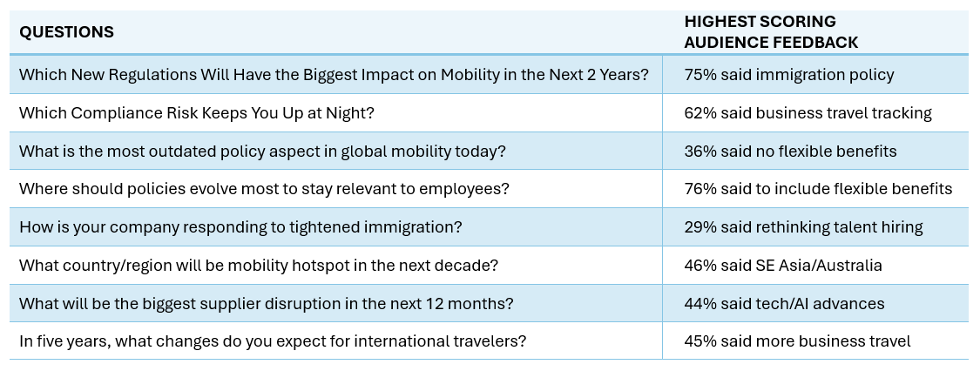Click '36% said no flexible benefits'
980x371 pixels.
(791, 152)
